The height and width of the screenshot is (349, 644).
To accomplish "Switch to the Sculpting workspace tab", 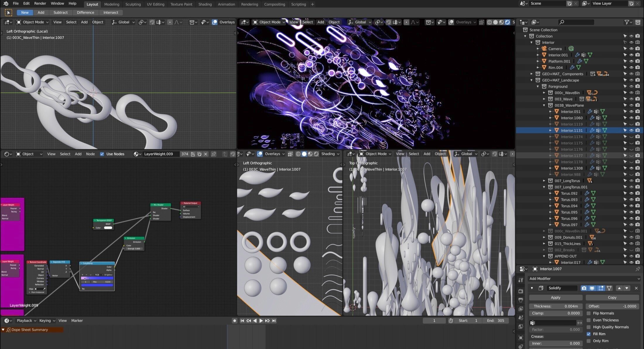I will click(x=133, y=4).
